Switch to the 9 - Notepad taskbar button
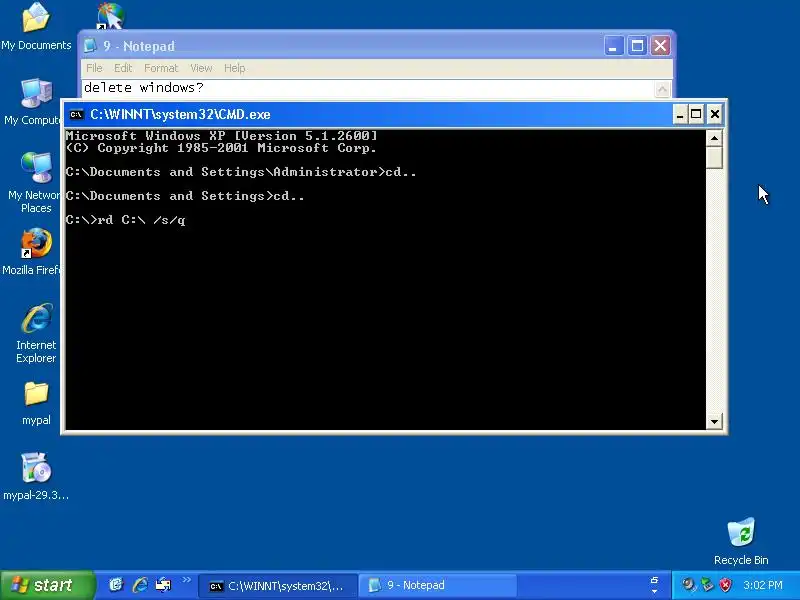This screenshot has height=600, width=800. click(438, 586)
